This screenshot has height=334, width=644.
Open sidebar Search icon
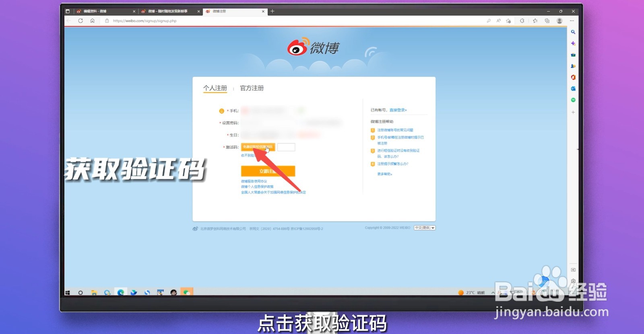coord(573,32)
